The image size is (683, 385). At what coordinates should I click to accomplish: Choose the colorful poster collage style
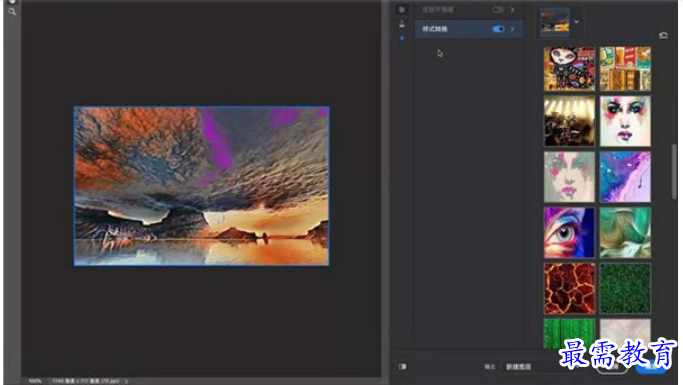pos(625,69)
